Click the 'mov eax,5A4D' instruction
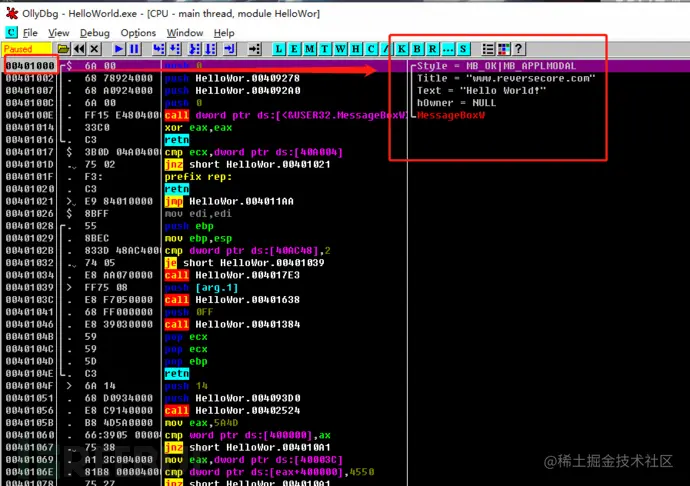 click(201, 423)
